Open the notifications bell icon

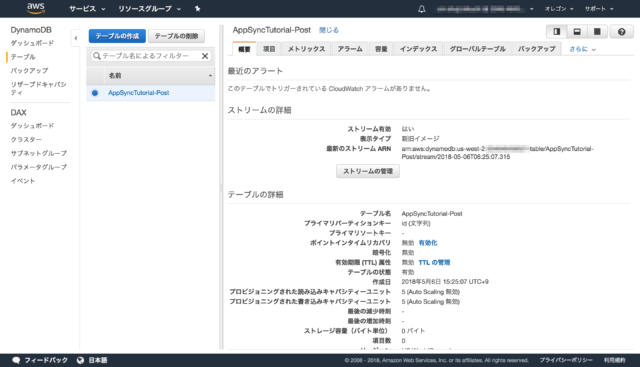[x=422, y=9]
